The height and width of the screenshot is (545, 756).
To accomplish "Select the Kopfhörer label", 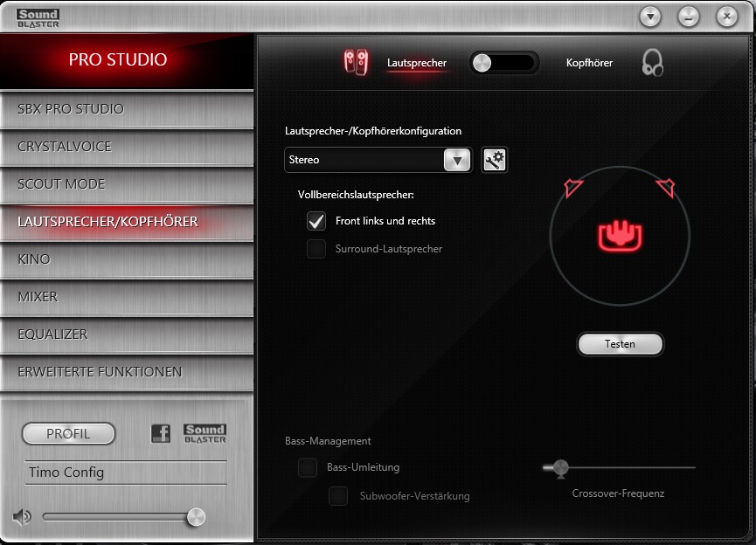I will coord(589,63).
